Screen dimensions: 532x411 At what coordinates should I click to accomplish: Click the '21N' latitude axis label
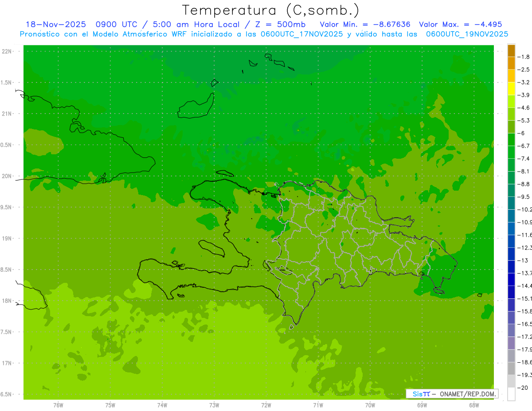[7, 114]
